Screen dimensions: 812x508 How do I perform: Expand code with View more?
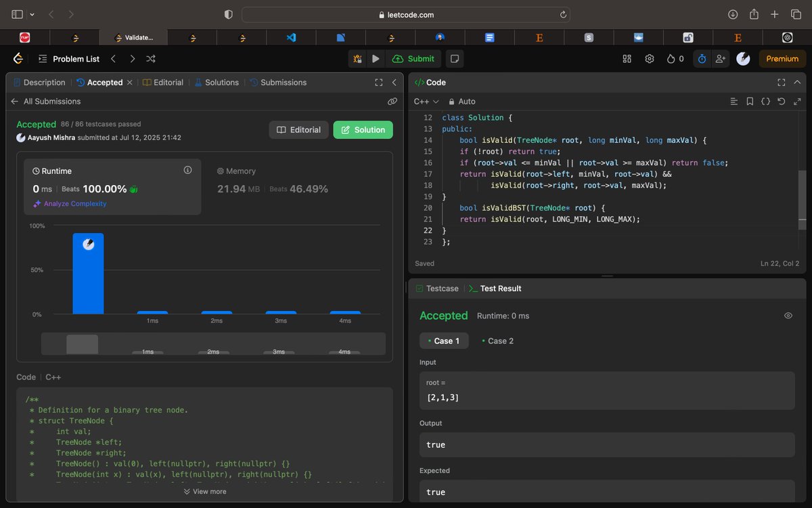point(204,492)
